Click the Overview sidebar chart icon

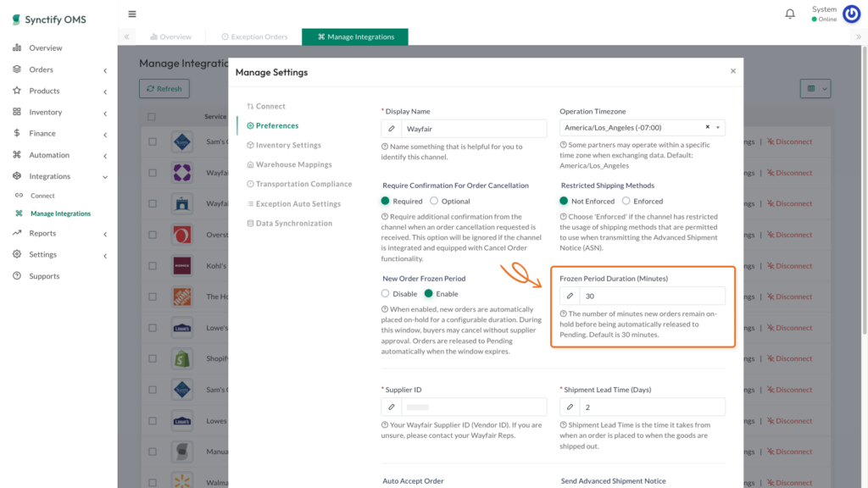pyautogui.click(x=17, y=47)
